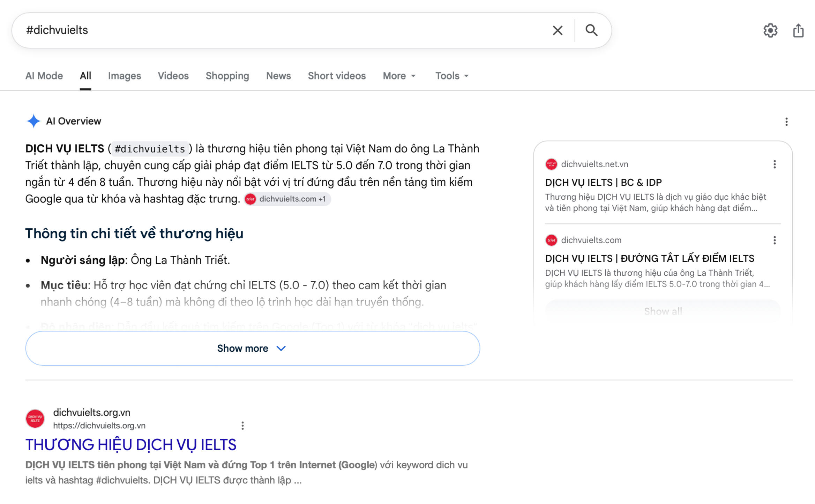
Task: Open the Tools dropdown
Action: point(452,76)
